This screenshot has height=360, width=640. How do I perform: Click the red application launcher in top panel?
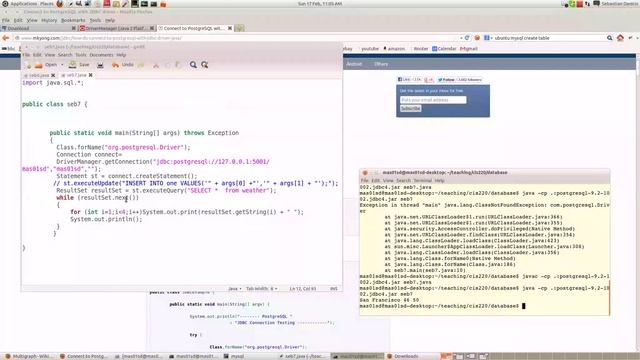point(107,4)
